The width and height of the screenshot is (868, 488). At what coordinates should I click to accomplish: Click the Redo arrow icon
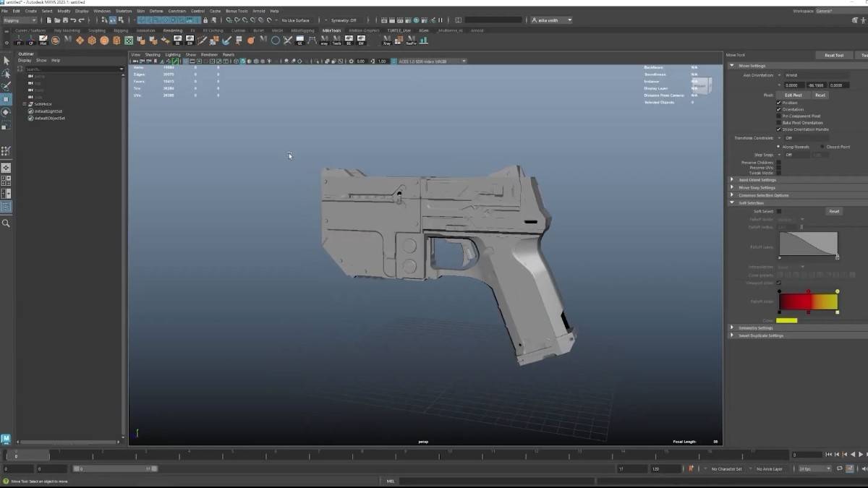pos(82,20)
